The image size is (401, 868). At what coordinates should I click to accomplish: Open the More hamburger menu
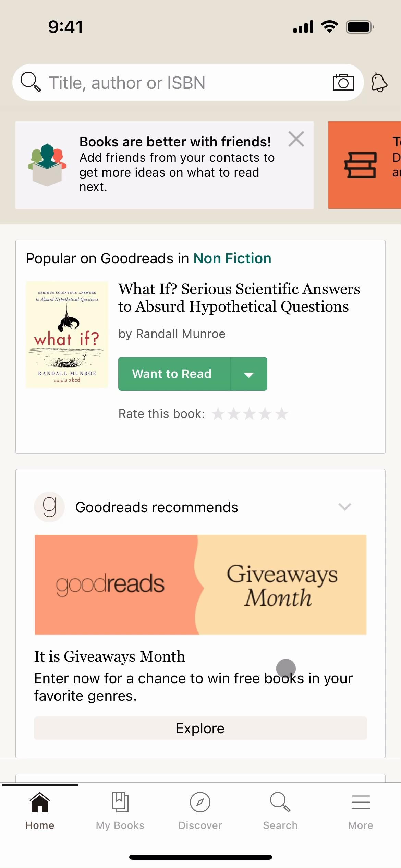(x=361, y=810)
